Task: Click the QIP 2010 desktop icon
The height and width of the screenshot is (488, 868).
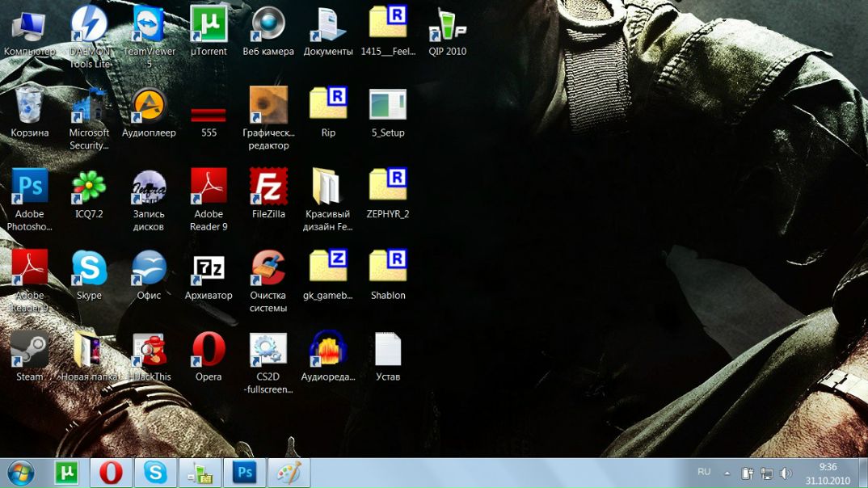Action: [x=448, y=25]
